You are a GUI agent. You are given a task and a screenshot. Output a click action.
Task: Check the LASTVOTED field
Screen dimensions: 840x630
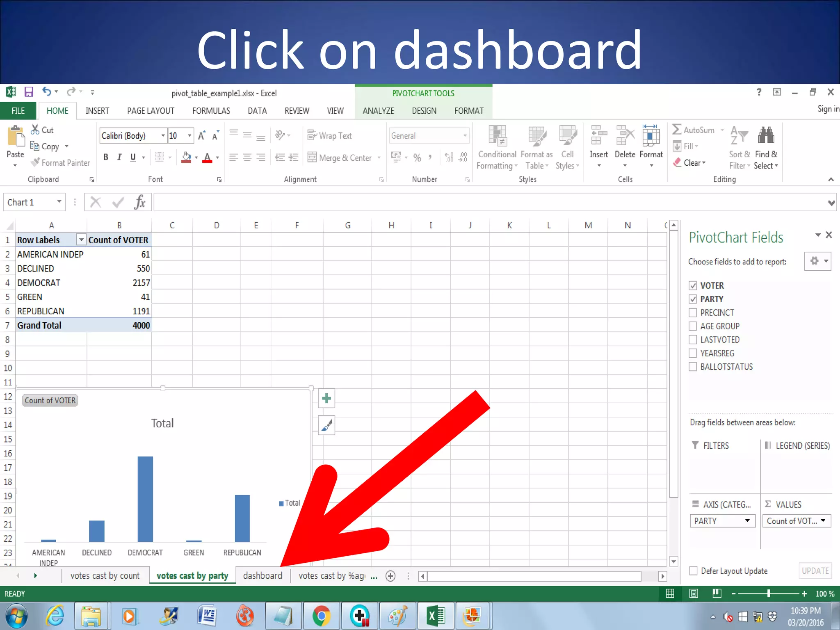pos(693,340)
